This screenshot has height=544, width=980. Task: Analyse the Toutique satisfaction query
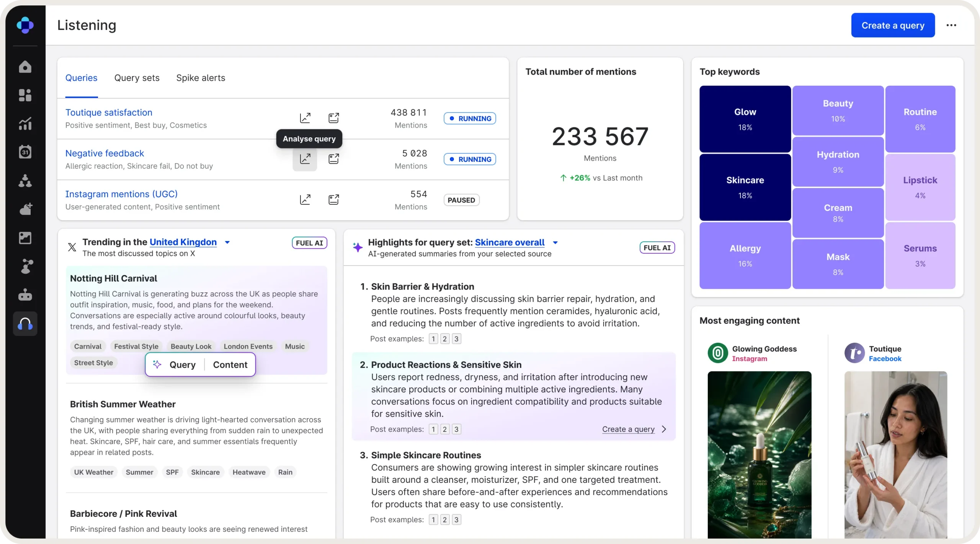click(305, 118)
